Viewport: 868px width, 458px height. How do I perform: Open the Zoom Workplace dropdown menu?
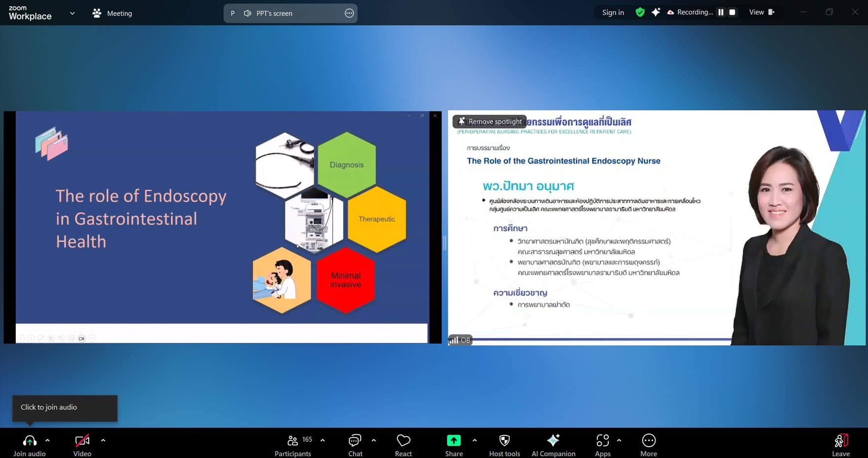(x=72, y=13)
